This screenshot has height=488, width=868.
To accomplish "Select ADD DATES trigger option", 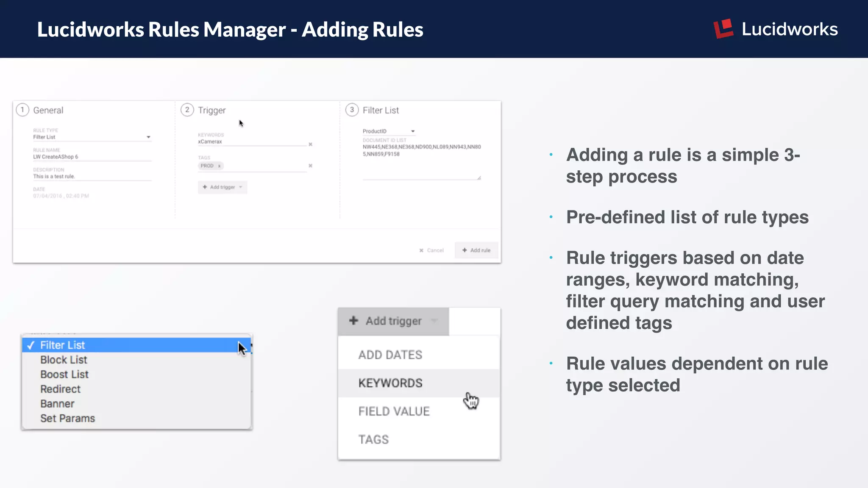I will [419, 355].
